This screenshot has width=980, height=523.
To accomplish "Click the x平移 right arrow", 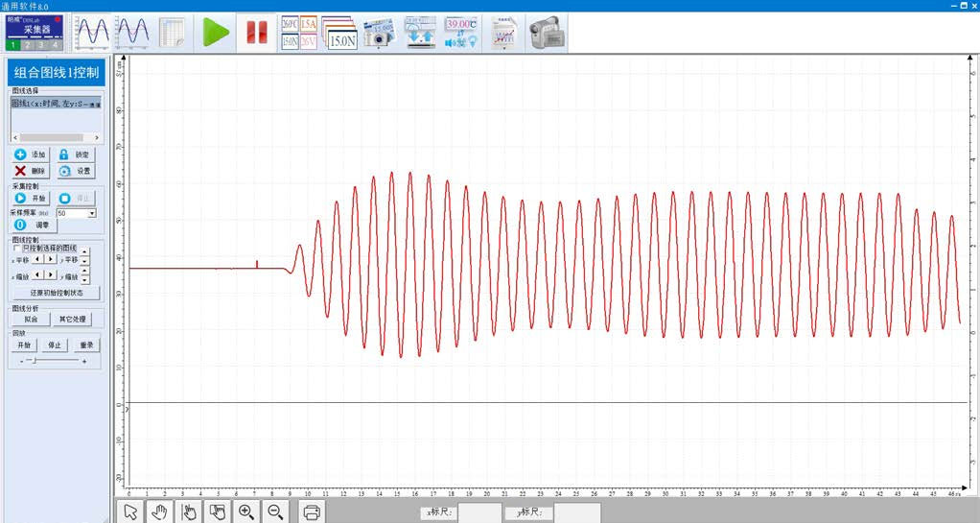I will click(x=50, y=259).
